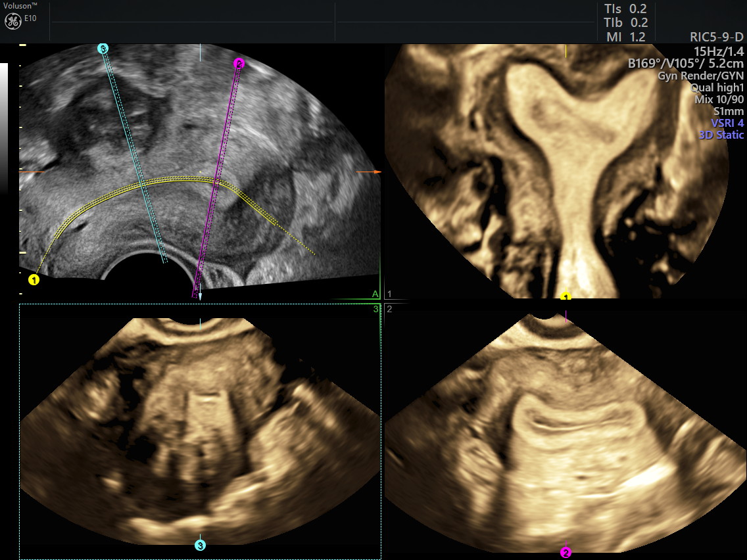Select yellow marker 1 at curved line start
Screen dimensions: 747x560
pyautogui.click(x=34, y=280)
